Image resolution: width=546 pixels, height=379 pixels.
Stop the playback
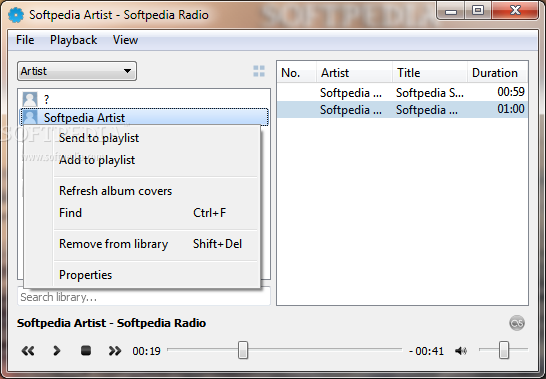86,350
